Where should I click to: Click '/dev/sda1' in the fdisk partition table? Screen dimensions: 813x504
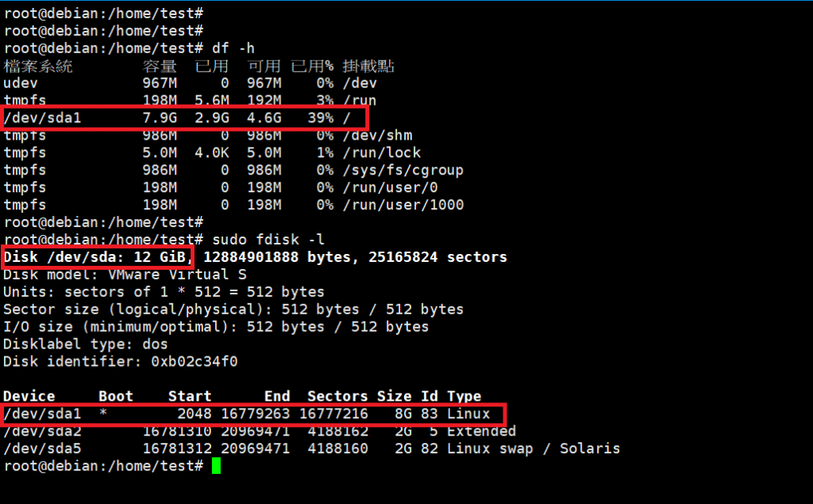[x=43, y=414]
